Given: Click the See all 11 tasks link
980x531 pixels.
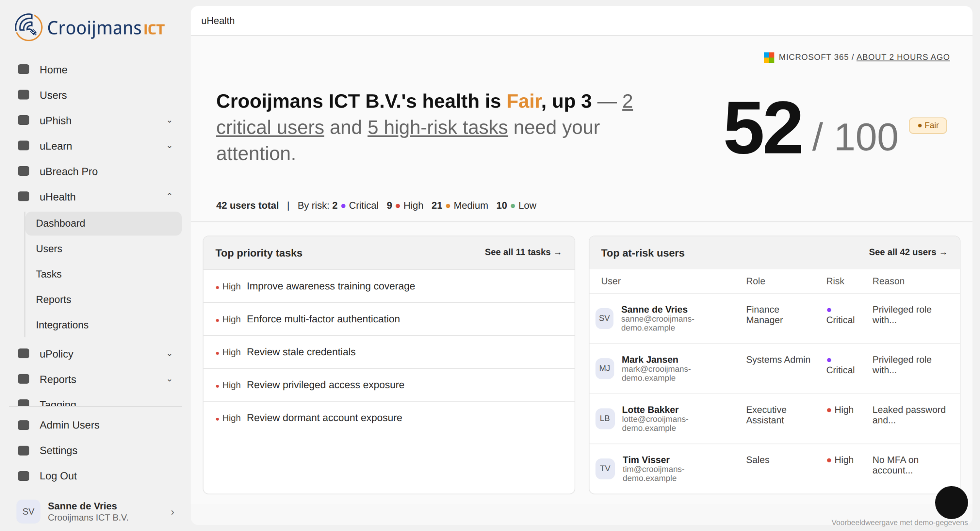Looking at the screenshot, I should pyautogui.click(x=523, y=252).
